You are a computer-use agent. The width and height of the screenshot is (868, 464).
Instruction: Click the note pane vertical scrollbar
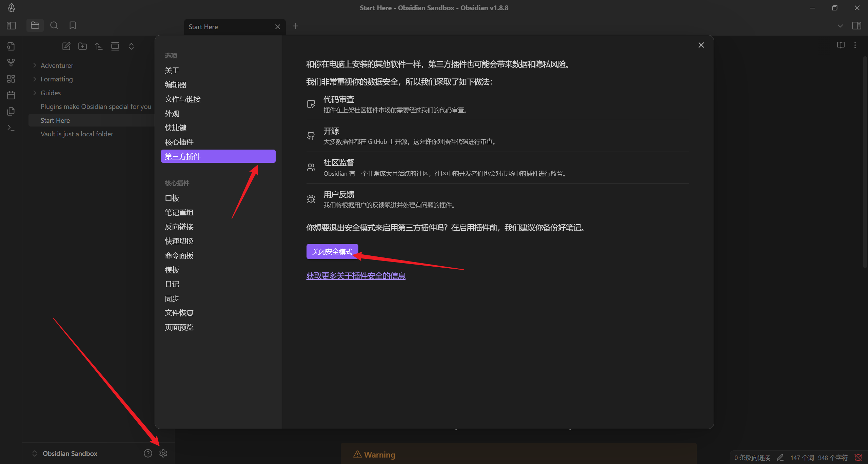[x=865, y=163]
